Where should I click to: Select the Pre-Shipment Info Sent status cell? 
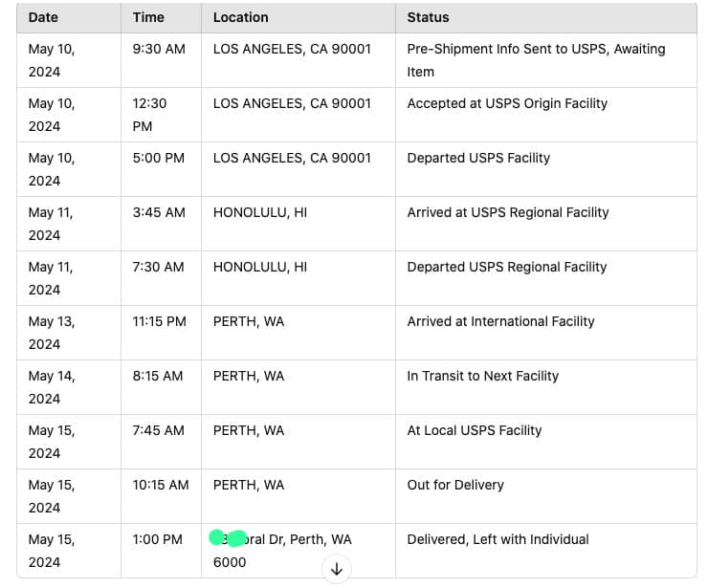coord(536,60)
